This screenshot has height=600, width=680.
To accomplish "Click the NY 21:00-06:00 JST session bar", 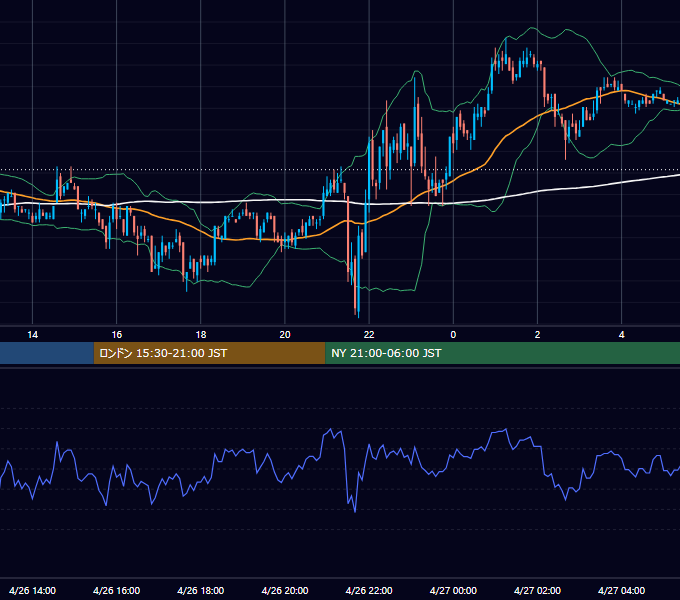I will point(503,353).
